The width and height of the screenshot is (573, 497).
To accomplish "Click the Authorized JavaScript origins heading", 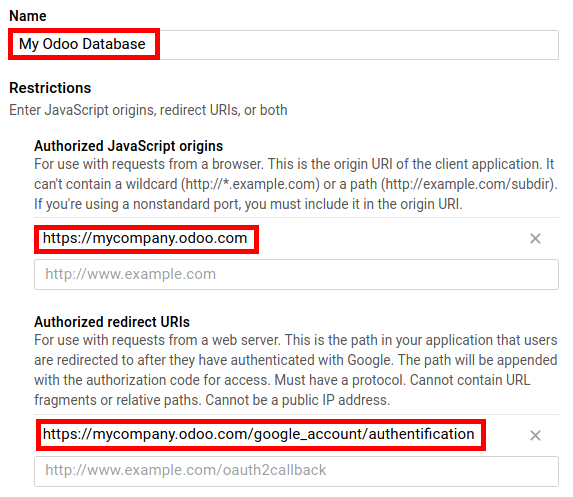I will tap(128, 146).
